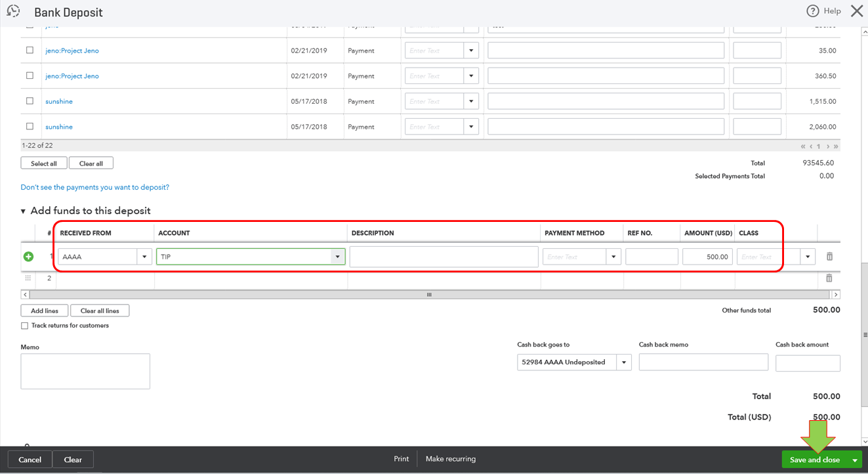The width and height of the screenshot is (868, 474).
Task: Click the payments total value 93545.60
Action: pyautogui.click(x=819, y=163)
